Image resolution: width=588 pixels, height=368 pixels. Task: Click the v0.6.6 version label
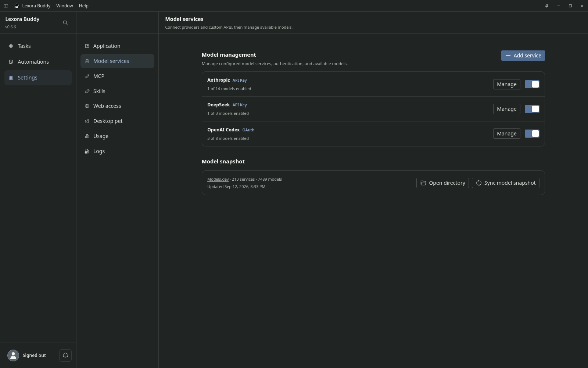(11, 27)
